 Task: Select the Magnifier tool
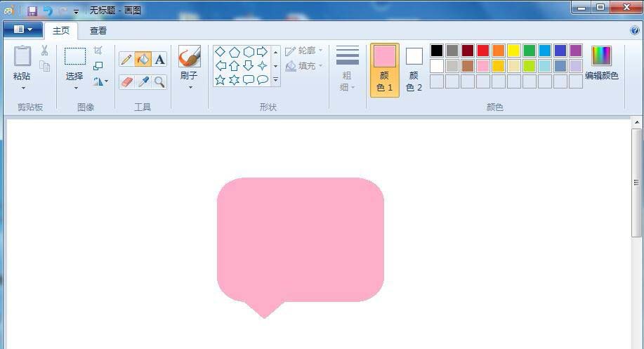pos(159,81)
